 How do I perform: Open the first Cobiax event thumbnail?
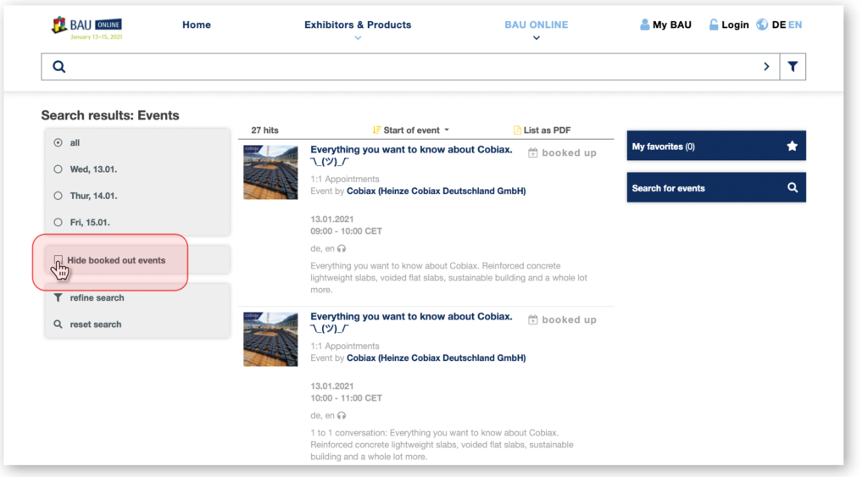pos(270,172)
